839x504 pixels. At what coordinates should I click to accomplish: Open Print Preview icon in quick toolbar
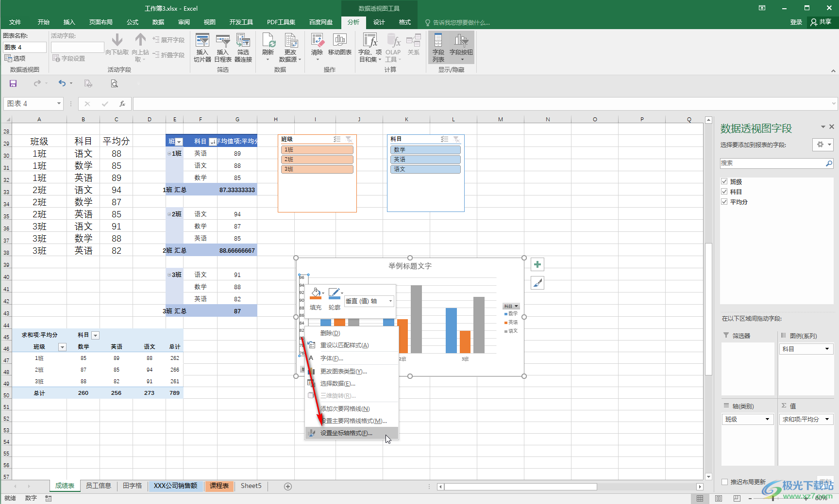[x=114, y=83]
